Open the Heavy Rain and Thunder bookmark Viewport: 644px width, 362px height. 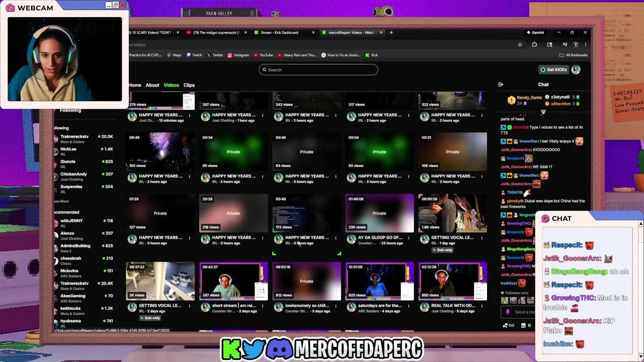coord(297,55)
